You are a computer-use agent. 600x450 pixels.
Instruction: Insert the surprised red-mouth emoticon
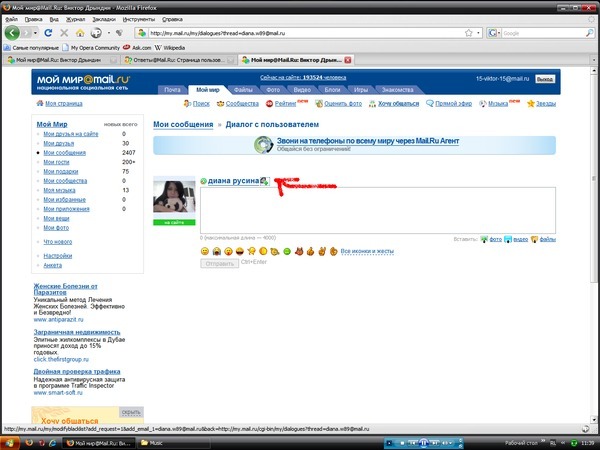pyautogui.click(x=228, y=251)
